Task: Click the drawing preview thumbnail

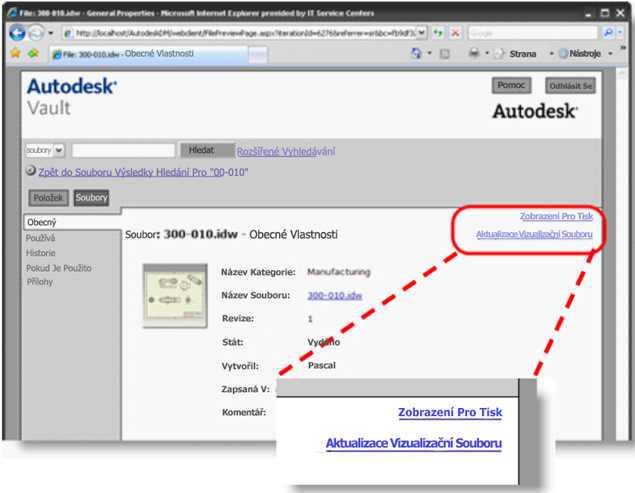Action: tap(175, 296)
